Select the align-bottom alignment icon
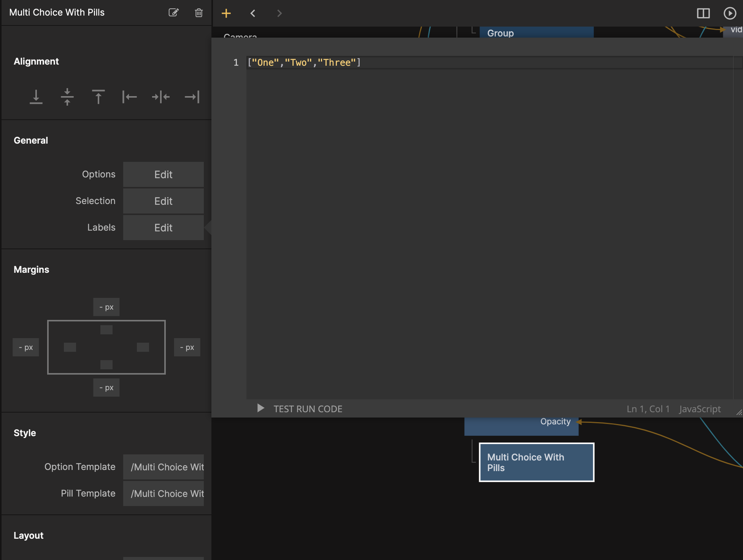This screenshot has width=743, height=560. pyautogui.click(x=36, y=97)
